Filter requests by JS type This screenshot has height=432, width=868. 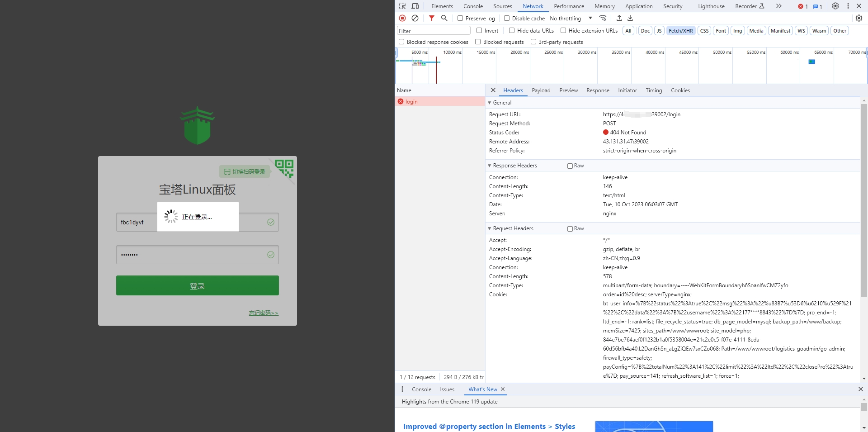coord(659,31)
